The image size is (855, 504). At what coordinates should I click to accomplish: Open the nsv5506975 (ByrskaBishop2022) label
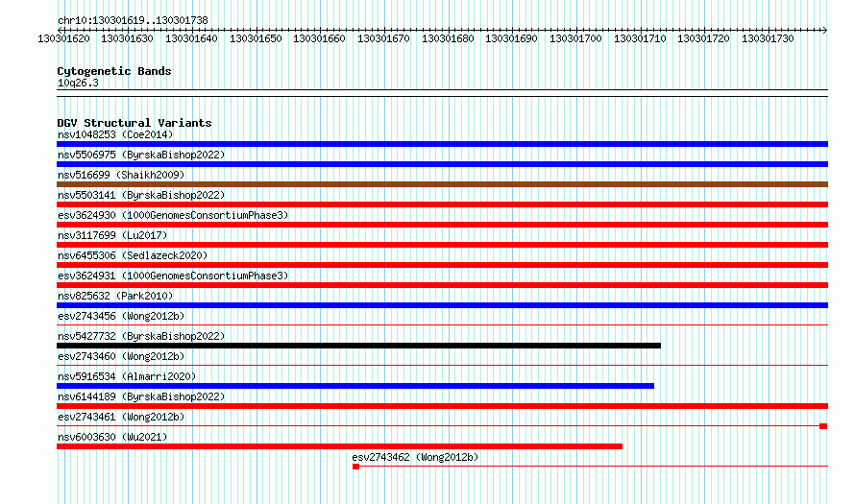coord(141,155)
